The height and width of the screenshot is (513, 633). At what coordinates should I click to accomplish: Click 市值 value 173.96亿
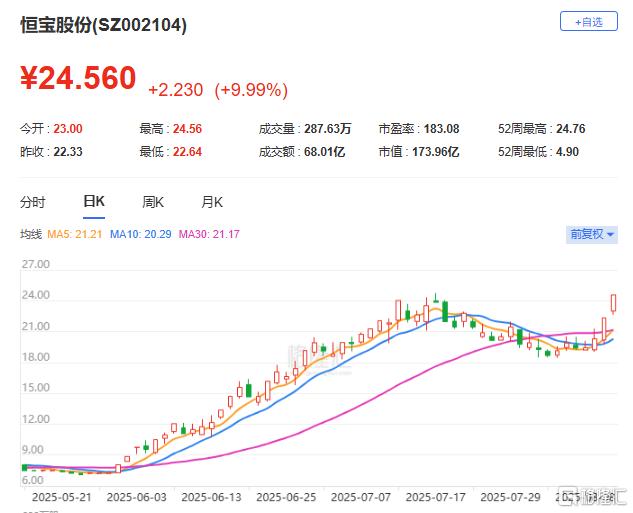(436, 152)
